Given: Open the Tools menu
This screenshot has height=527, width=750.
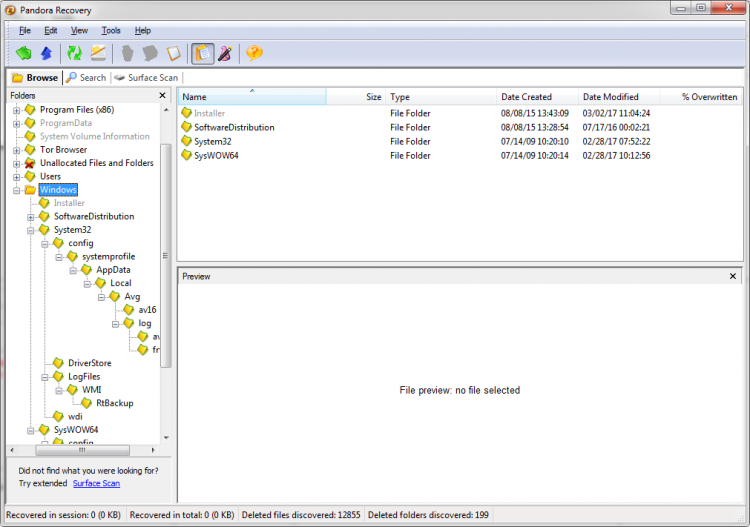Looking at the screenshot, I should tap(111, 31).
